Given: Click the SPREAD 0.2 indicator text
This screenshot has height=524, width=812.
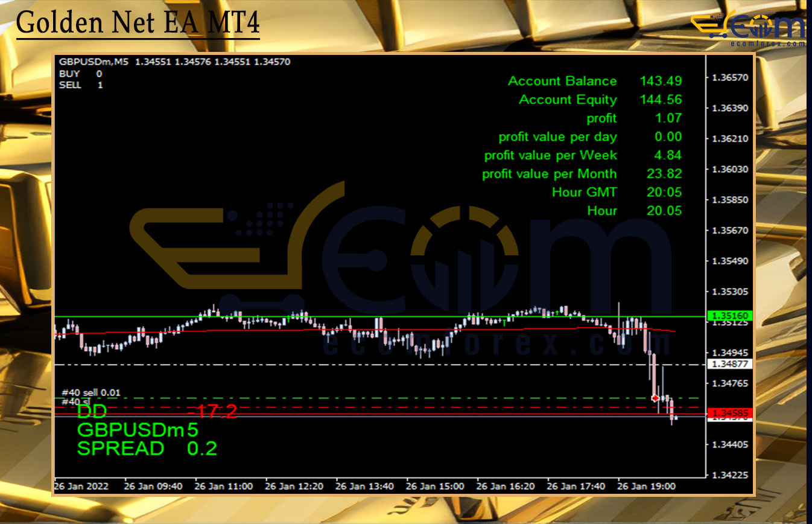Looking at the screenshot, I should click(147, 449).
